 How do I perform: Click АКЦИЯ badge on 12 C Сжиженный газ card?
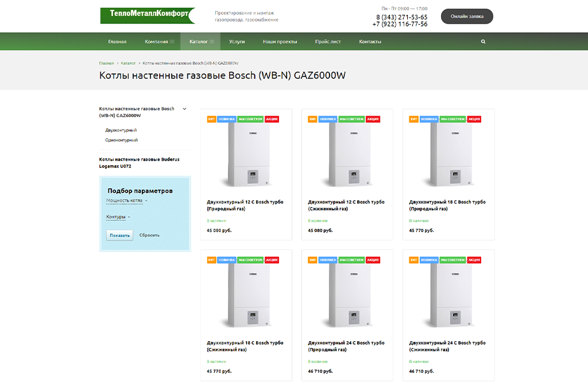click(x=373, y=119)
